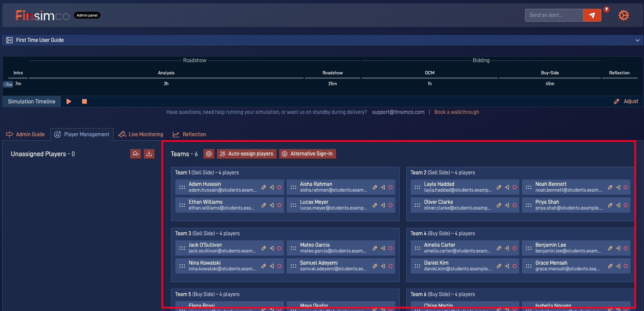This screenshot has width=644, height=311.
Task: Click the send alert paper plane button
Action: (592, 15)
